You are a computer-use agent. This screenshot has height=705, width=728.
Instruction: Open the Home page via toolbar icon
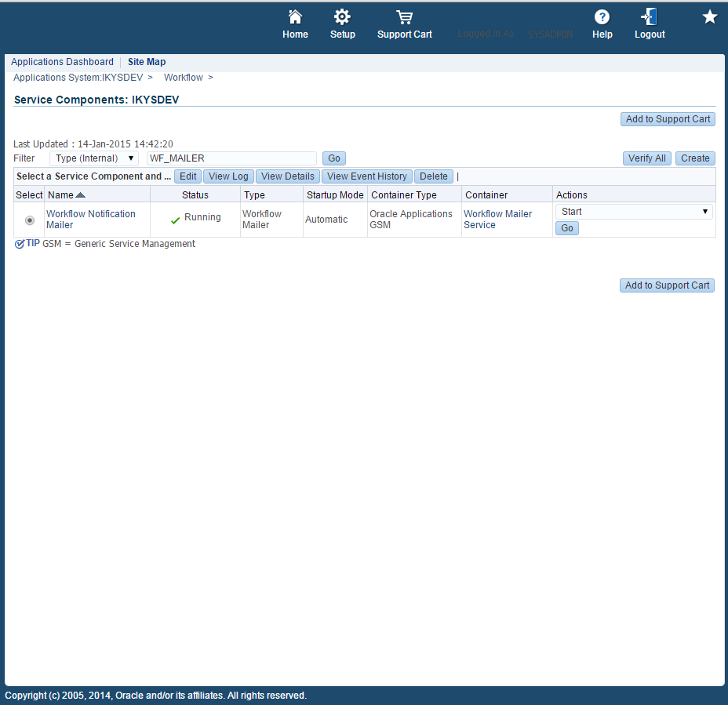pyautogui.click(x=295, y=20)
